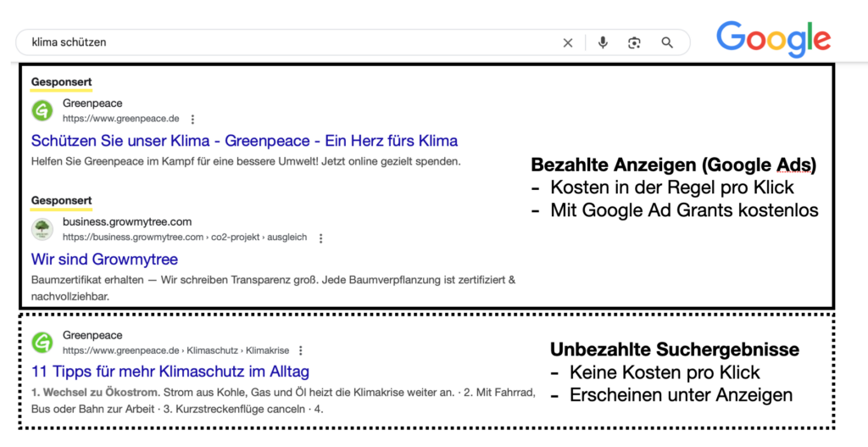
Task: Click the greenpeace.de › Klimaschutz › Klimakrise URL
Action: [175, 350]
